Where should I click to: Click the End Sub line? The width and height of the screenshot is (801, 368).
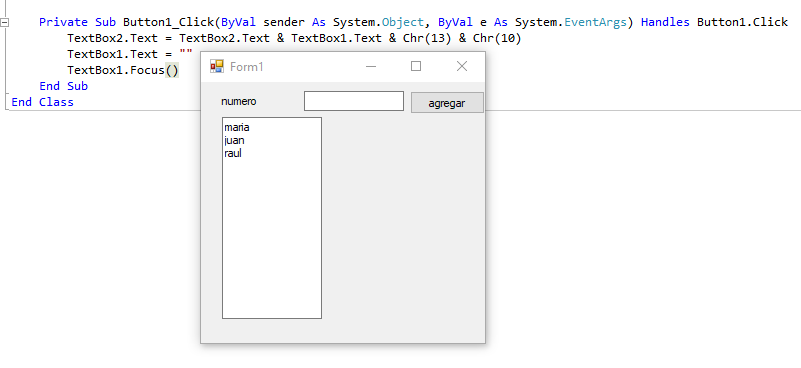coord(63,86)
